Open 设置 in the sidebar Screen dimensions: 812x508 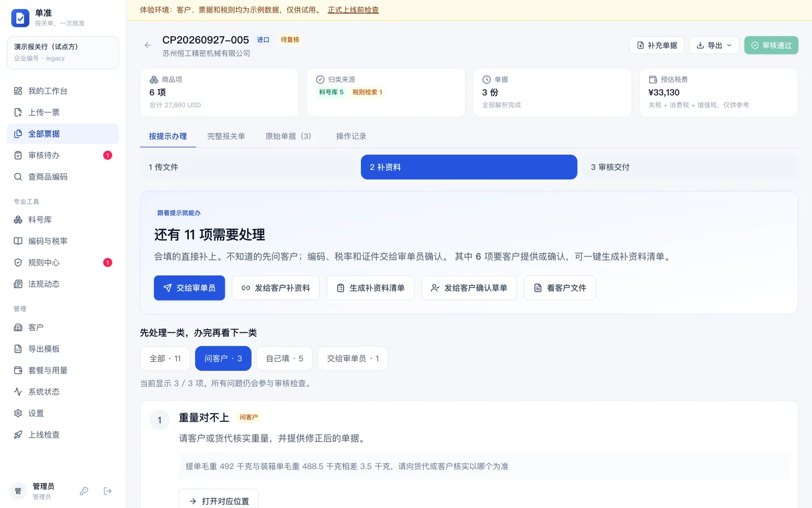click(63, 413)
